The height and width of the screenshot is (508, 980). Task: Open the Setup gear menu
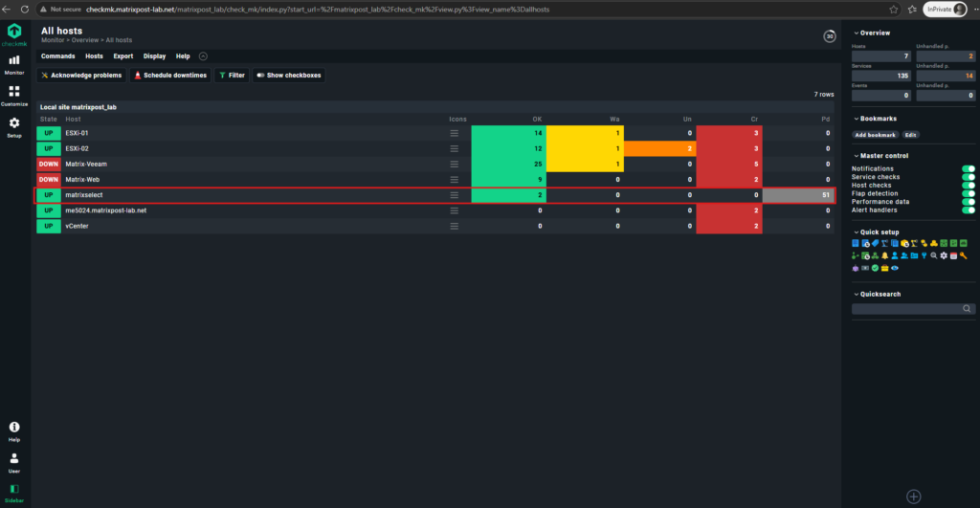pyautogui.click(x=13, y=127)
